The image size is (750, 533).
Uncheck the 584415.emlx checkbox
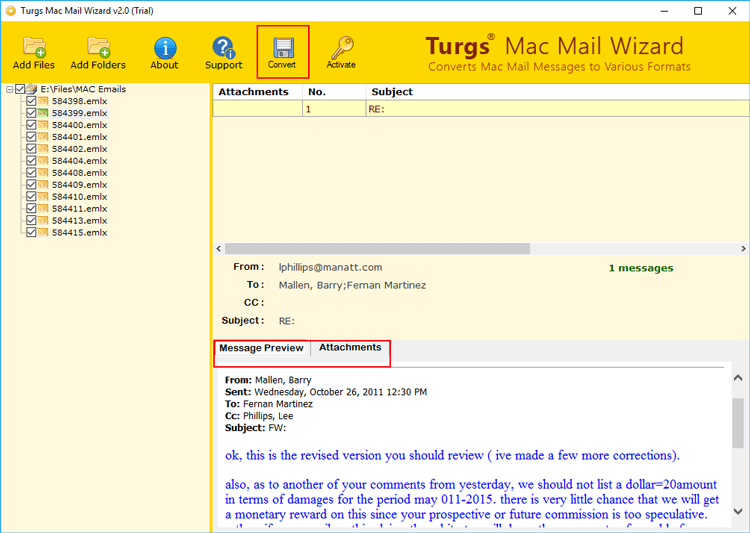pyautogui.click(x=31, y=233)
